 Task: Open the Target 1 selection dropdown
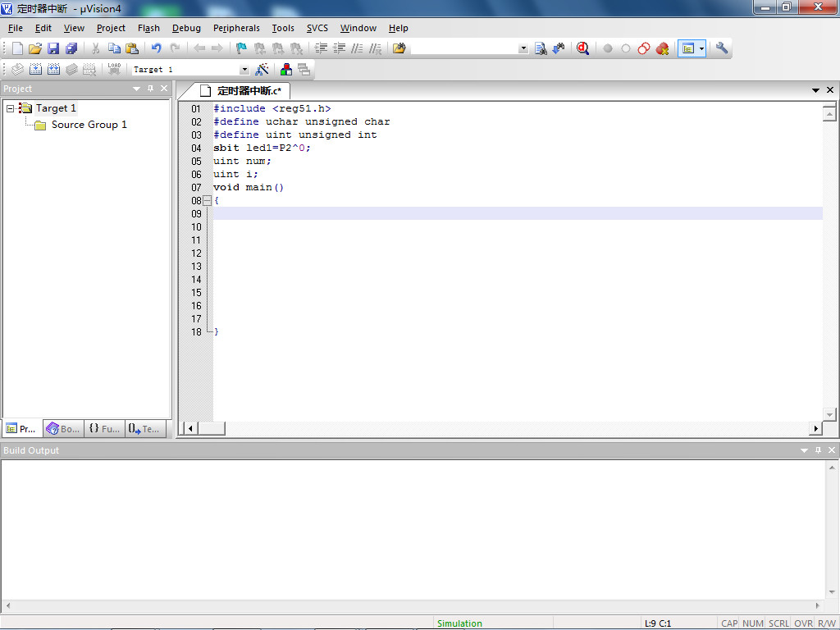pyautogui.click(x=244, y=70)
